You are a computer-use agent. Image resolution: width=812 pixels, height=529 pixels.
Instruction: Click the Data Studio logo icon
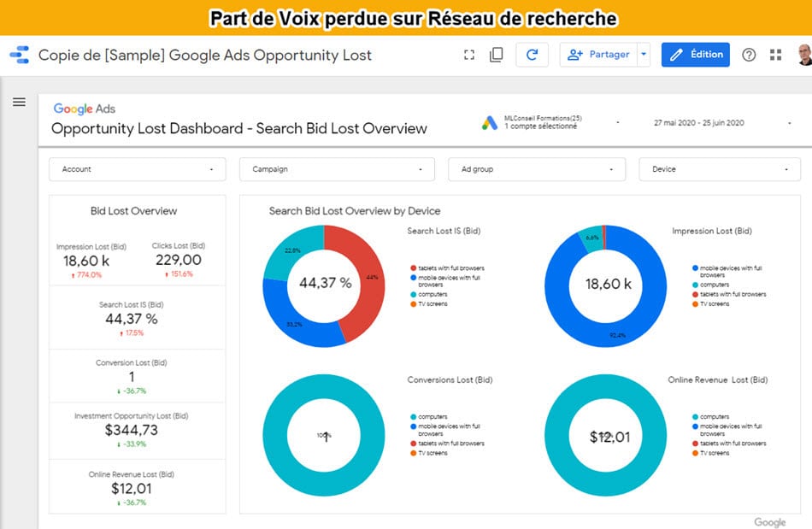19,55
